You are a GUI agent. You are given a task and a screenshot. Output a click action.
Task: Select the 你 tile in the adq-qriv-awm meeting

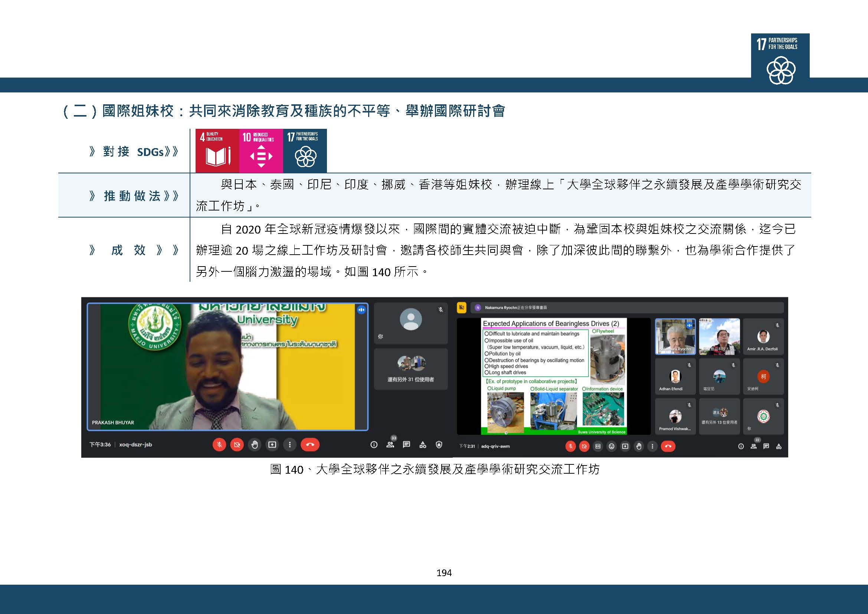click(x=763, y=416)
